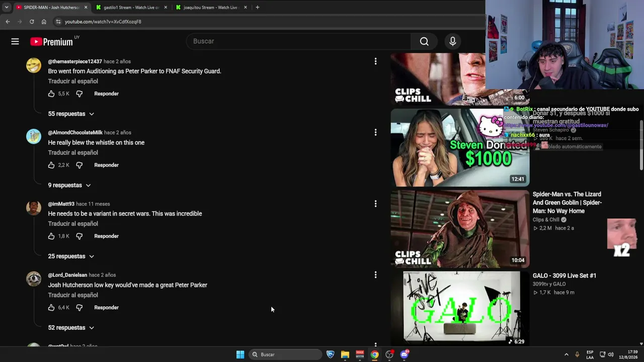
Task: Reply to @Lord_Danielsan's Peter Parker comment
Action: [x=106, y=308]
